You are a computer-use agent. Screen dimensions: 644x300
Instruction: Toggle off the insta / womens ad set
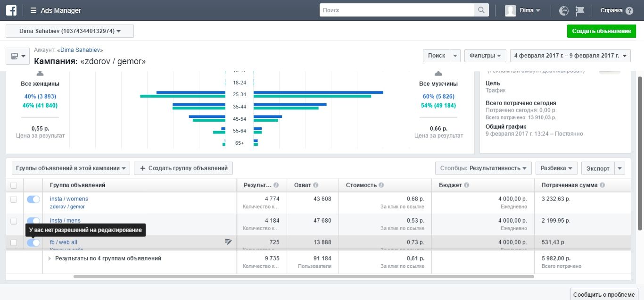coord(33,200)
